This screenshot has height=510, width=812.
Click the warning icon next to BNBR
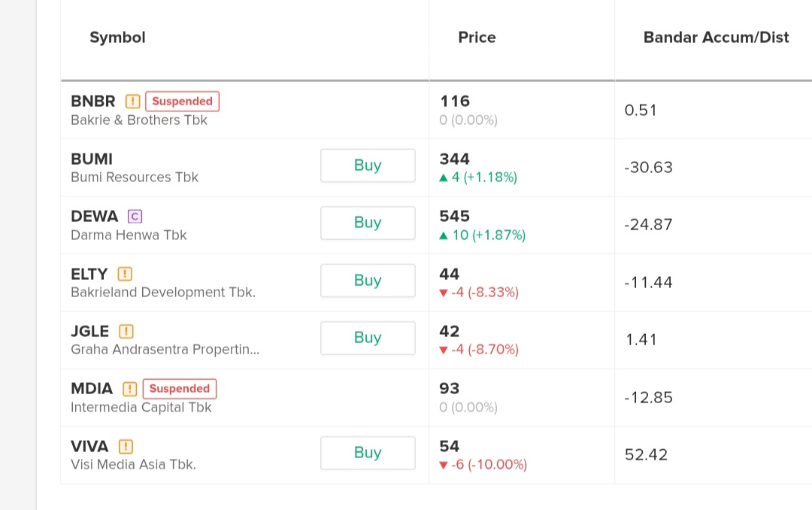(x=132, y=102)
